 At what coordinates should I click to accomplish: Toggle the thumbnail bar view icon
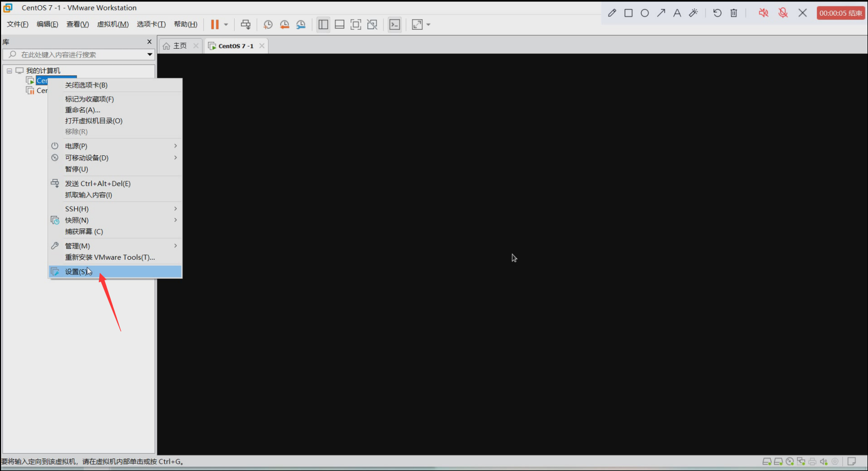pyautogui.click(x=340, y=25)
